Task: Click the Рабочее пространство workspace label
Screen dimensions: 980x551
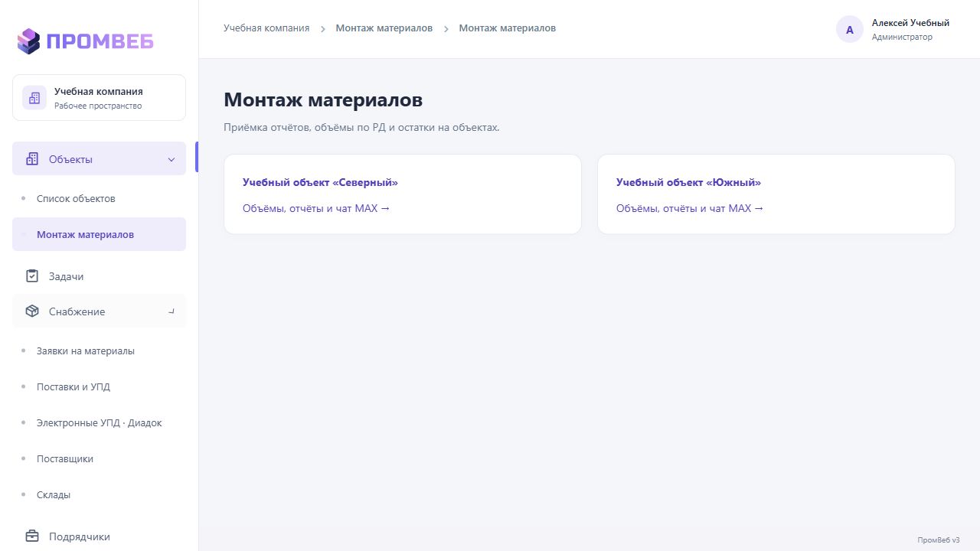Action: 98,106
